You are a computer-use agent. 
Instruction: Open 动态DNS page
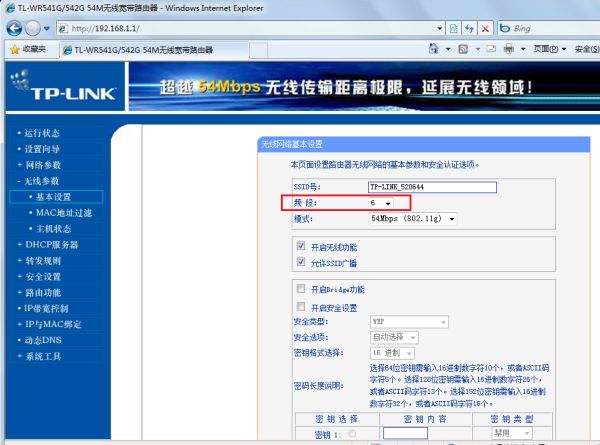pos(43,340)
